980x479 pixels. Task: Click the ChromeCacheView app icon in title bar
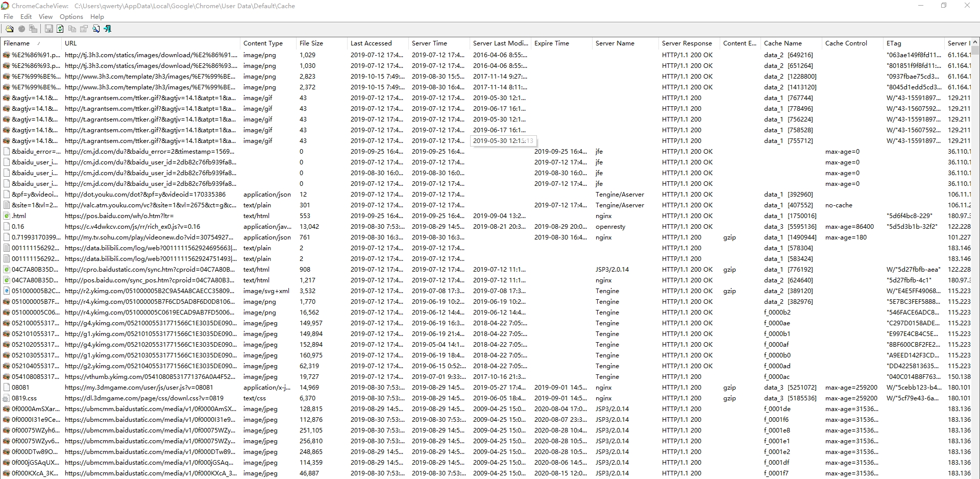tap(5, 6)
